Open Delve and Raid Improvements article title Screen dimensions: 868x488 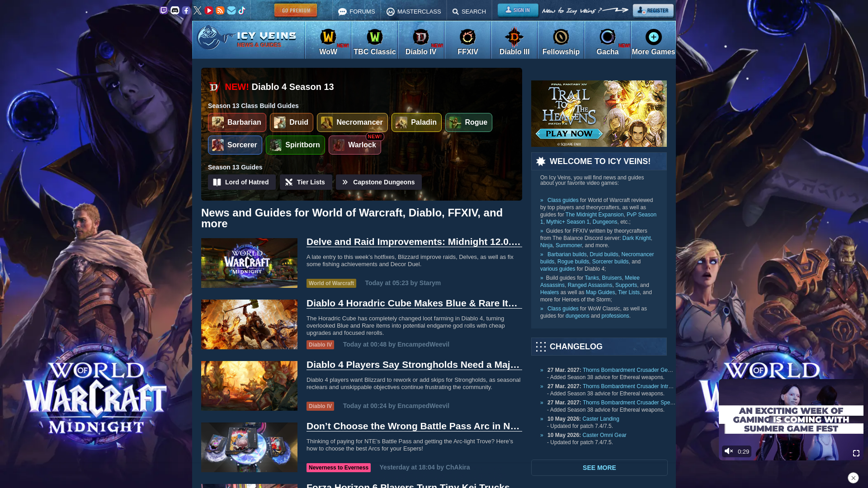414,242
